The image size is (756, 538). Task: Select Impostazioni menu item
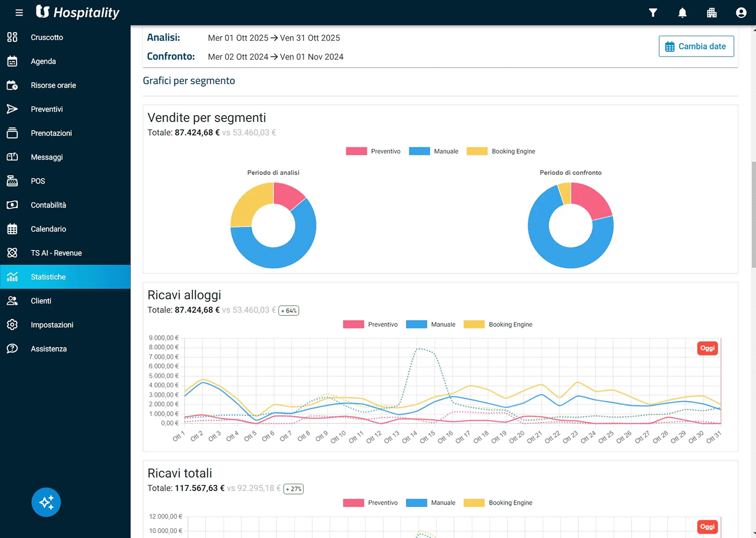(52, 324)
